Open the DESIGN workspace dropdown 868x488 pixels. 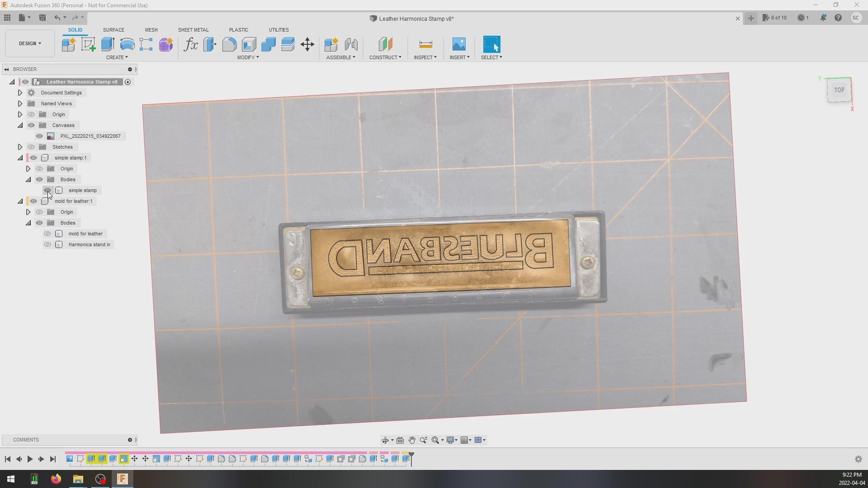coord(30,43)
